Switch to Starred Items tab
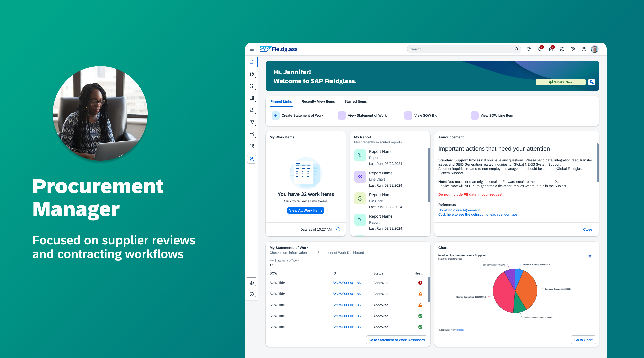The height and width of the screenshot is (358, 644). pyautogui.click(x=355, y=101)
